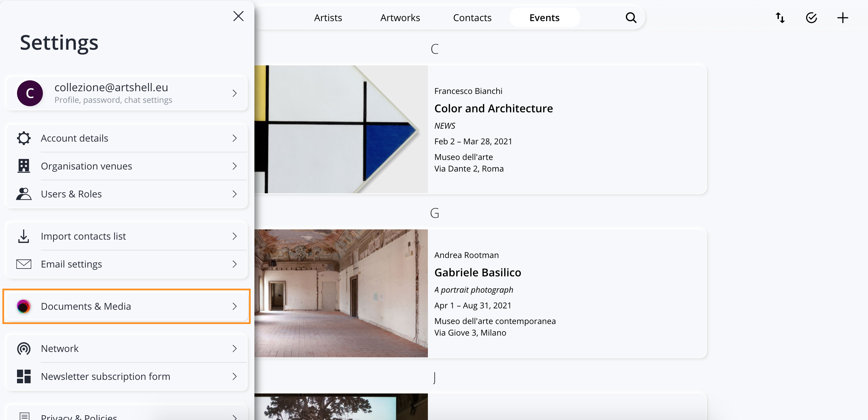Expand the Newsletter subscription form chevron
The width and height of the screenshot is (868, 420).
pyautogui.click(x=235, y=376)
